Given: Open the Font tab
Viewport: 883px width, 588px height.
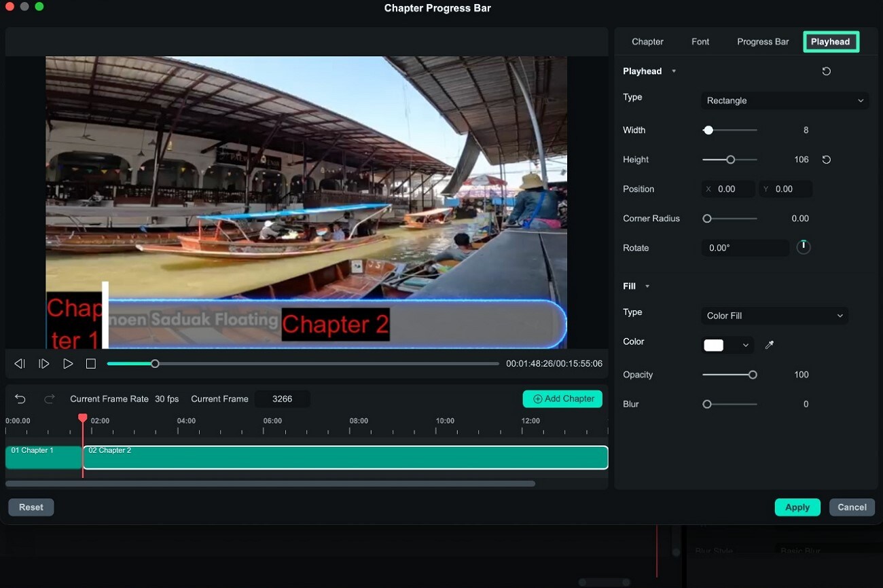Looking at the screenshot, I should tap(700, 41).
